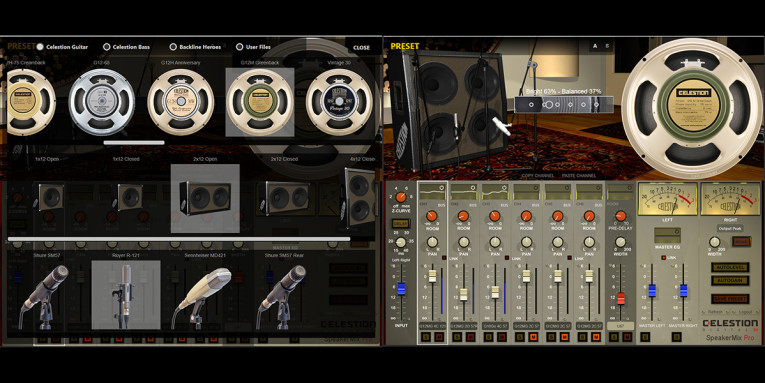The height and width of the screenshot is (383, 765).
Task: Select the 4x12 Closed cabinet
Action: coord(360,198)
